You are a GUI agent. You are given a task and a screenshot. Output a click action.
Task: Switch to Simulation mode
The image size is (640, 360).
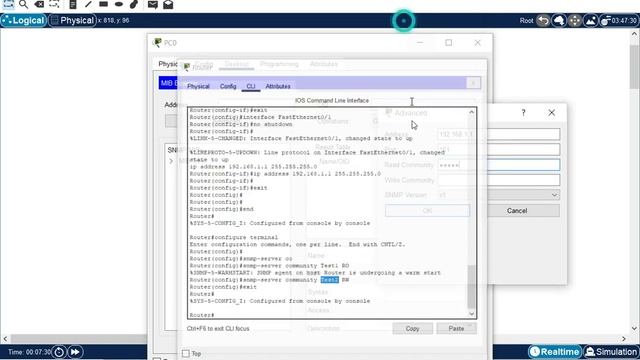611,351
